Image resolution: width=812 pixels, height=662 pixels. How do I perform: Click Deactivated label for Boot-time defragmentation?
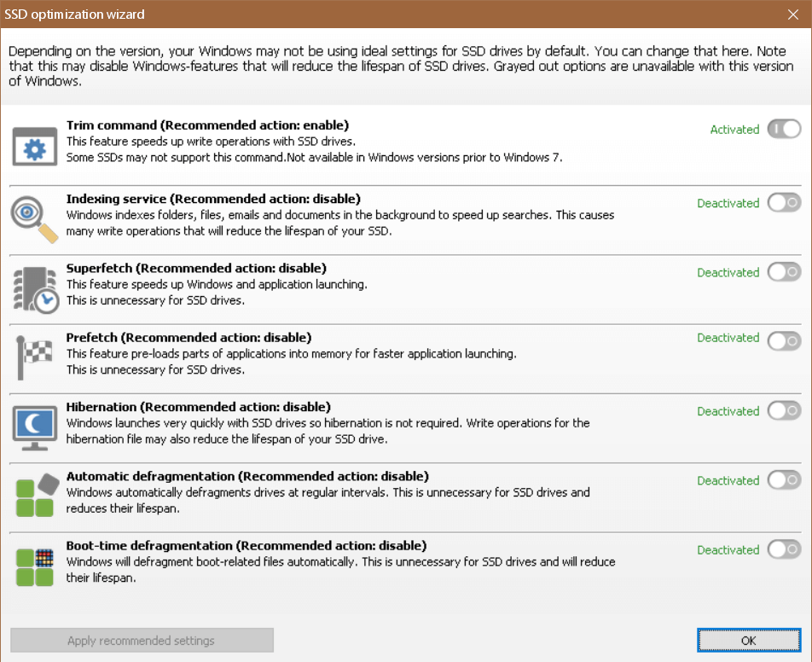728,550
